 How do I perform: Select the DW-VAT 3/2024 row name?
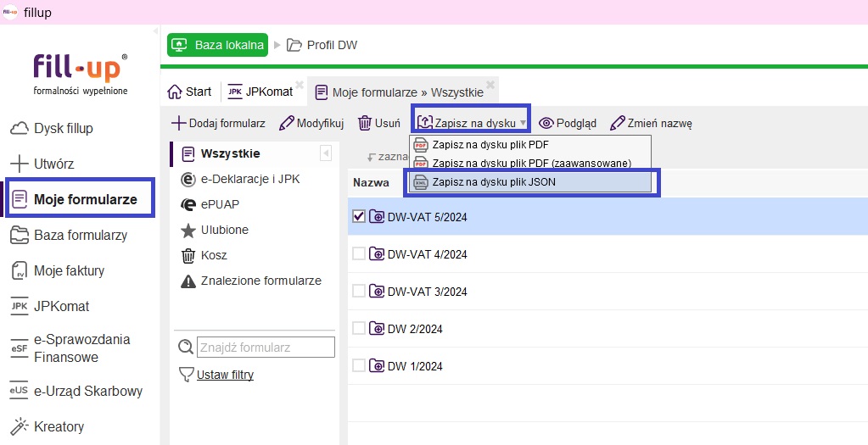pos(428,292)
